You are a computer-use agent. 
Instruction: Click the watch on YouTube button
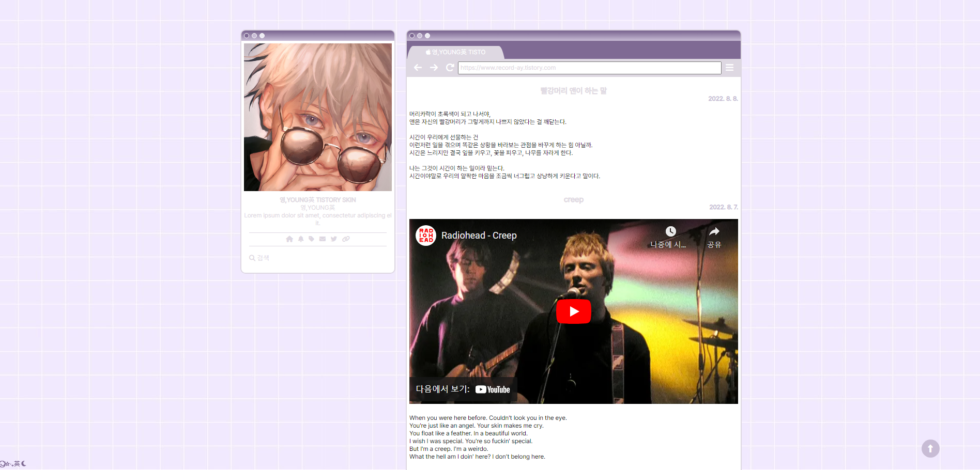point(463,389)
